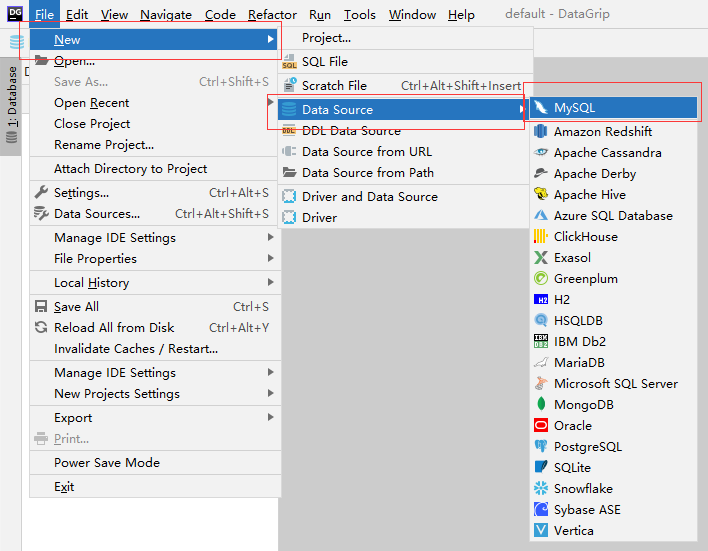Screen dimensions: 708x551
Task: Click the MySQL dolphin icon
Action: pos(540,107)
